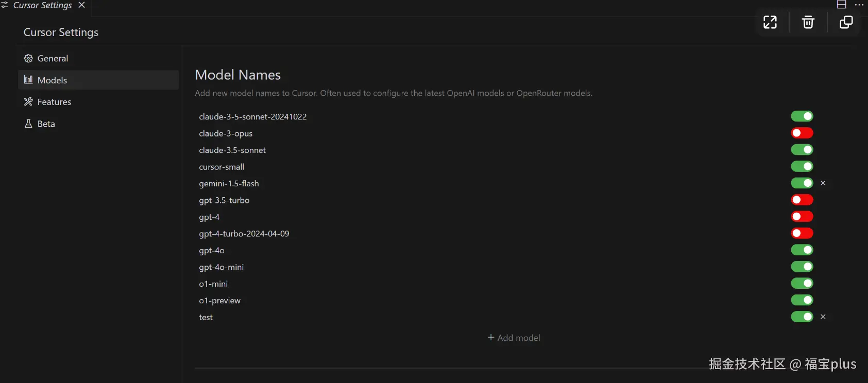The image size is (868, 383).
Task: Click the copy icon at top right
Action: point(846,22)
